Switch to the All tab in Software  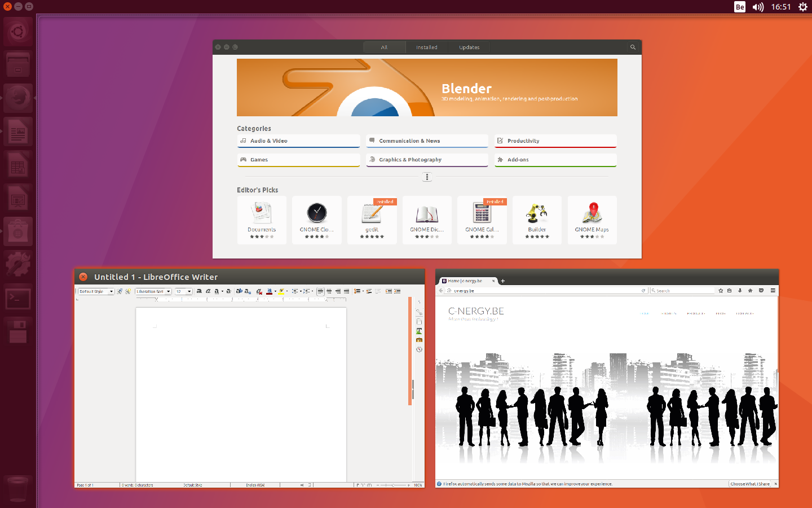[x=384, y=47]
